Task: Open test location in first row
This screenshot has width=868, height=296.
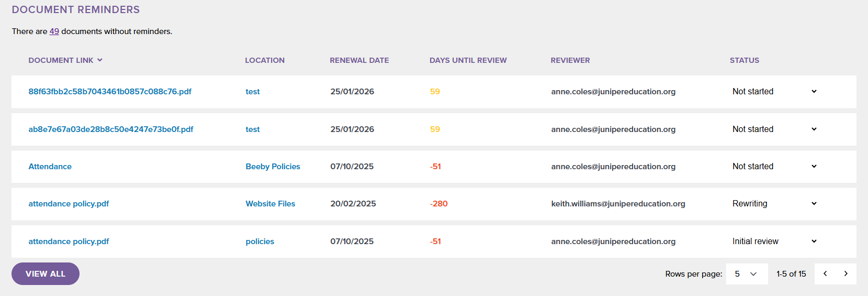Action: [252, 92]
